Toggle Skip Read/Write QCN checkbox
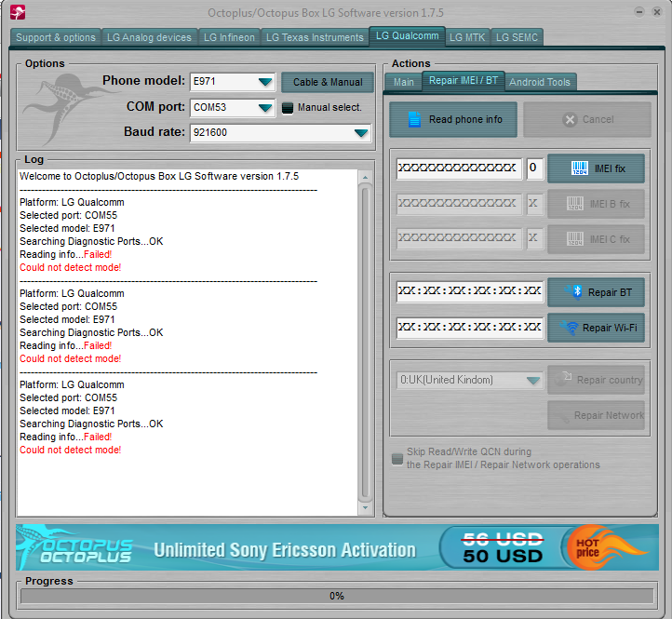The image size is (672, 619). [x=397, y=459]
